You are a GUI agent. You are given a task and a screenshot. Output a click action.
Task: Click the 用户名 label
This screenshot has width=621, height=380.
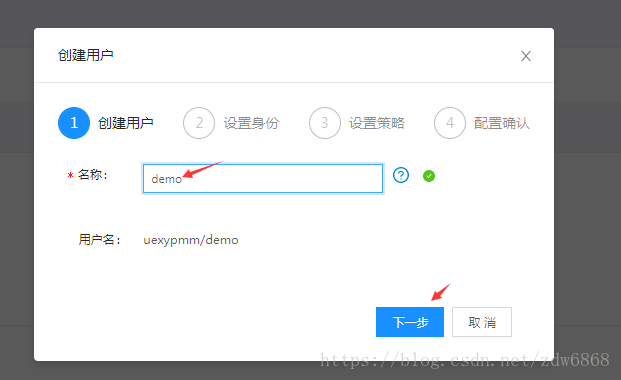click(99, 240)
